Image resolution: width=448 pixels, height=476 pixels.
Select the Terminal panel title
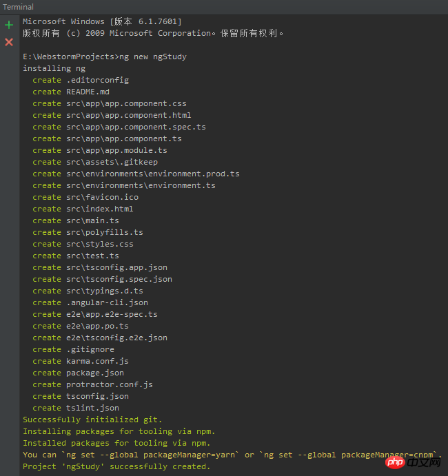pyautogui.click(x=18, y=7)
